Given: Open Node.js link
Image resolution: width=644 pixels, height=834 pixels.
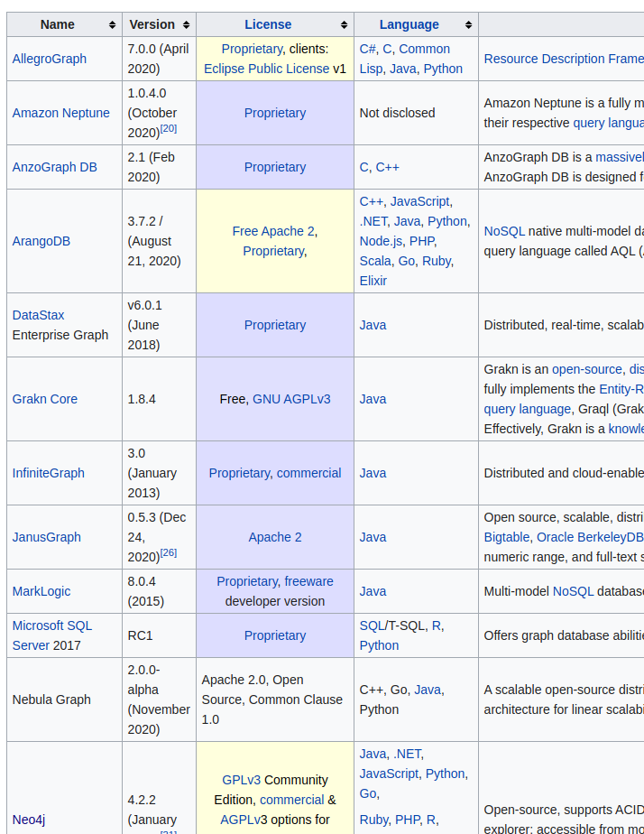Looking at the screenshot, I should 381,242.
